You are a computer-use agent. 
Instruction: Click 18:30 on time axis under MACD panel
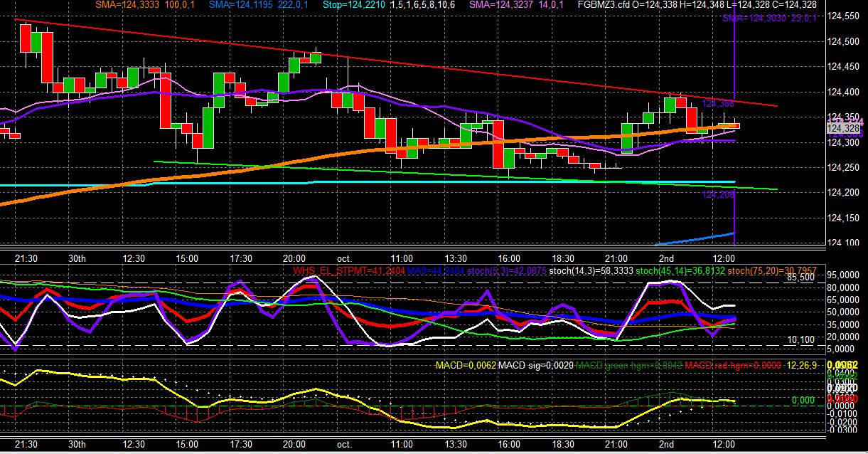(563, 443)
